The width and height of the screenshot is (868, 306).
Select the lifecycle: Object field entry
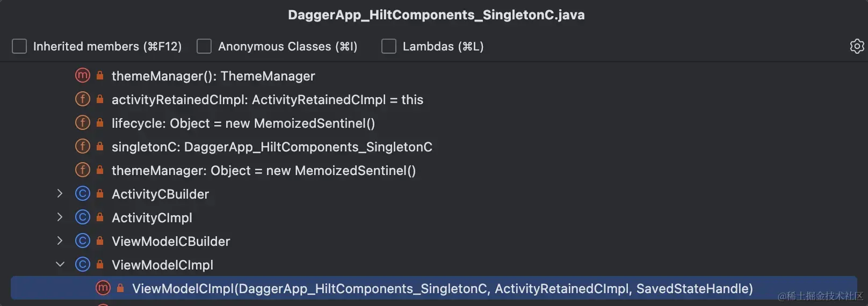[243, 123]
